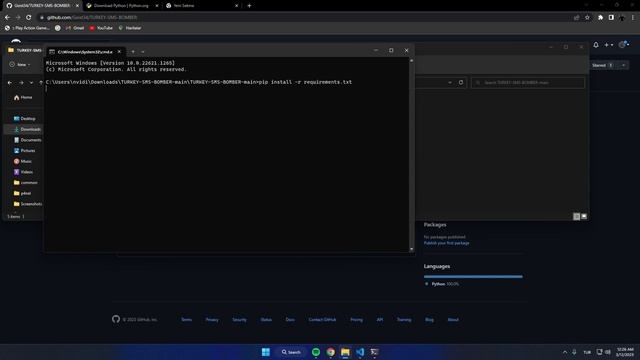640x360 pixels.
Task: Select Pictures in File Explorer sidebar
Action: pos(24,150)
